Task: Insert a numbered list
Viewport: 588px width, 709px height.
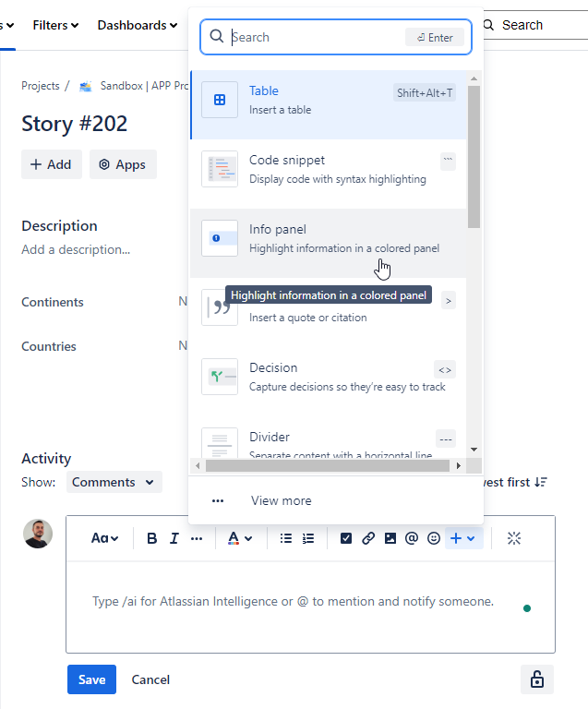Action: (308, 538)
